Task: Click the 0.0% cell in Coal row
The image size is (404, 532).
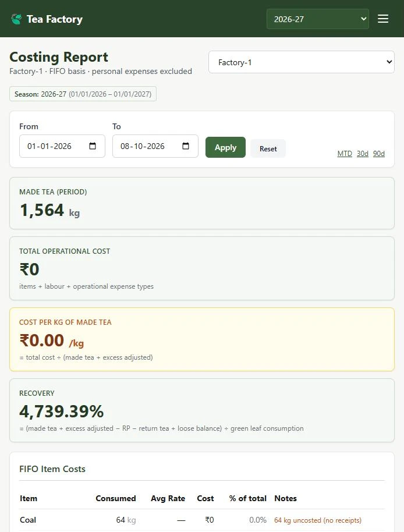Action: point(258,520)
